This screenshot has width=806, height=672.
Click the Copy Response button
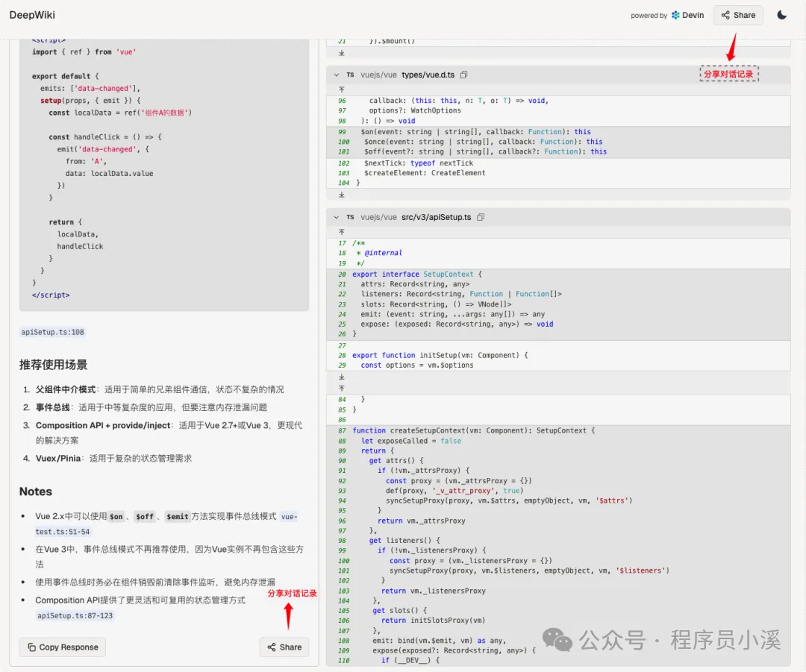pyautogui.click(x=62, y=647)
